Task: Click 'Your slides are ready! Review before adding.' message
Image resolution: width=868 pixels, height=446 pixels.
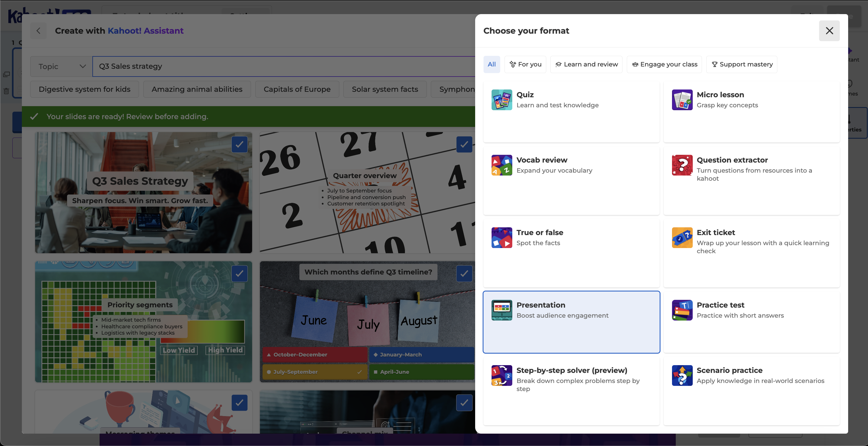Action: pyautogui.click(x=127, y=117)
